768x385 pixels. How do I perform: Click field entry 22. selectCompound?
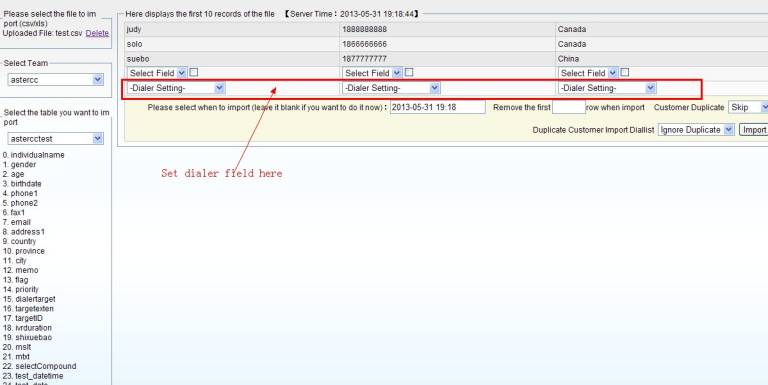coord(39,366)
